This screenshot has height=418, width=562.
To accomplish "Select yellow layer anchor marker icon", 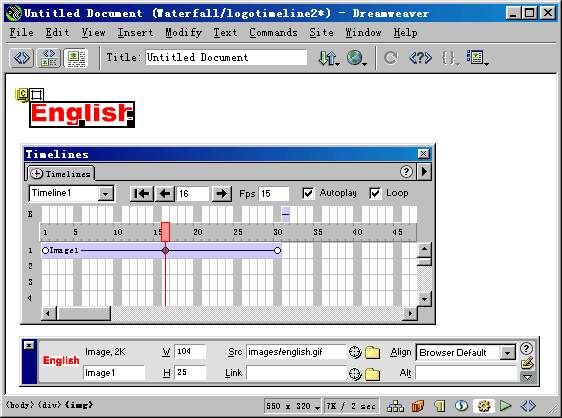I will [22, 95].
